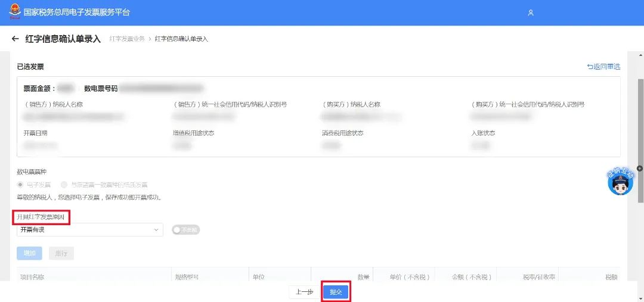644x302 pixels.
Task: Click the 提交 submit button
Action: tap(336, 292)
